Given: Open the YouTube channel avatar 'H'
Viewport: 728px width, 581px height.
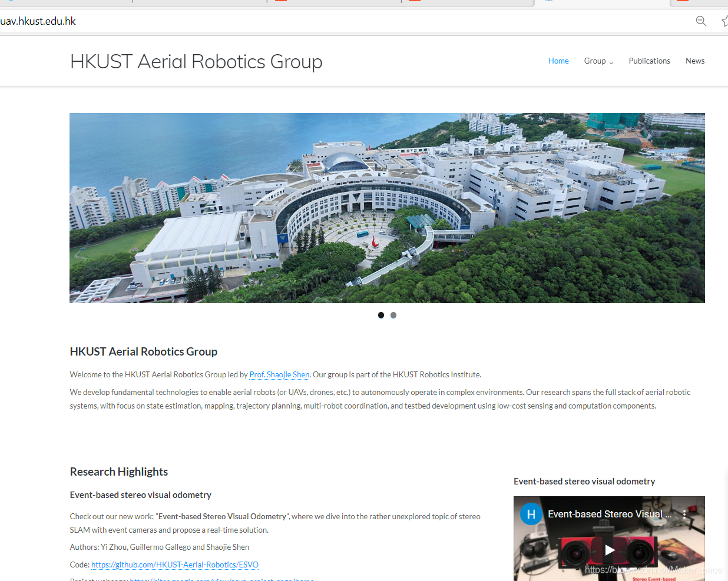Looking at the screenshot, I should [531, 514].
